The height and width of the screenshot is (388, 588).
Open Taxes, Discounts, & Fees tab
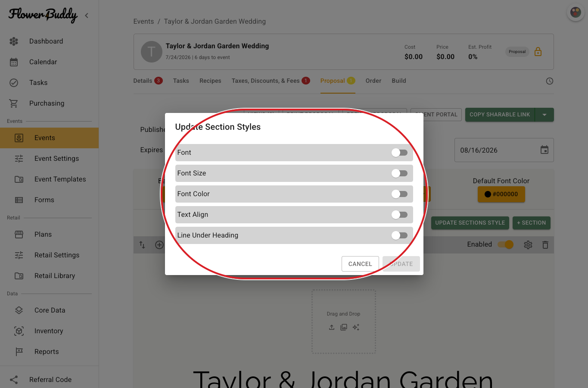coord(271,81)
